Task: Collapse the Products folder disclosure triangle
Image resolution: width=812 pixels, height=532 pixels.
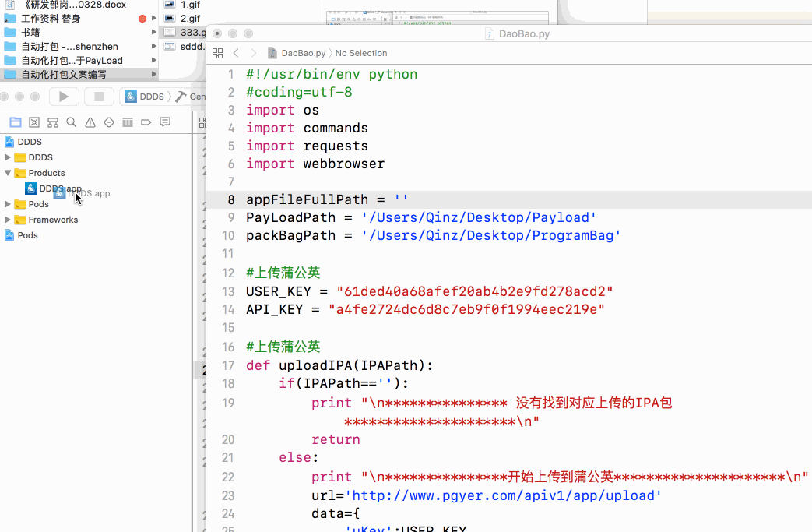Action: (x=7, y=172)
